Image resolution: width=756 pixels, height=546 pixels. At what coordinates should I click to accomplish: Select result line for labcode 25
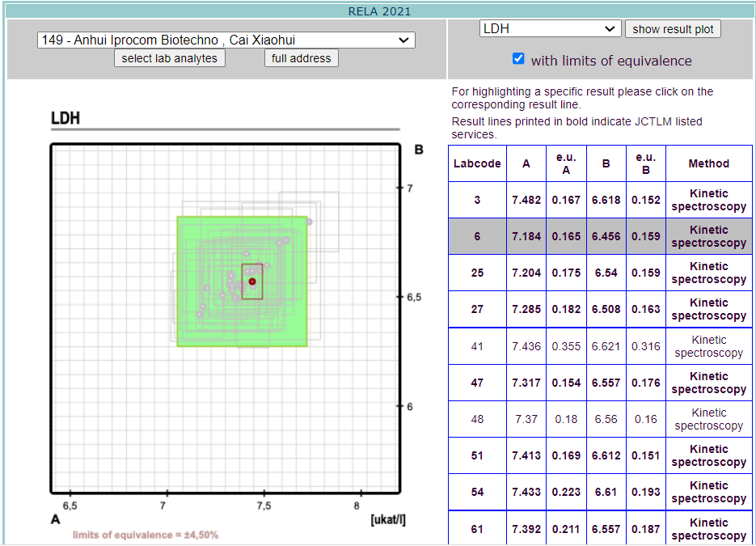600,273
